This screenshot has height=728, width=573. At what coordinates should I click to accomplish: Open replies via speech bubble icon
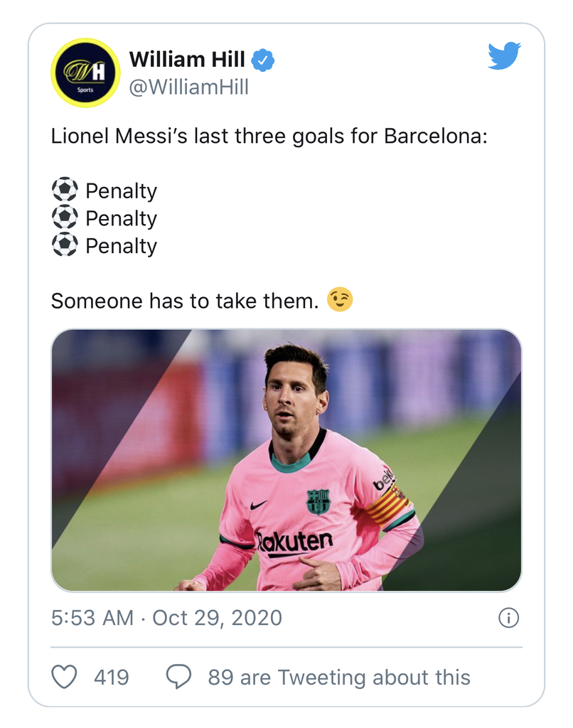[x=178, y=677]
